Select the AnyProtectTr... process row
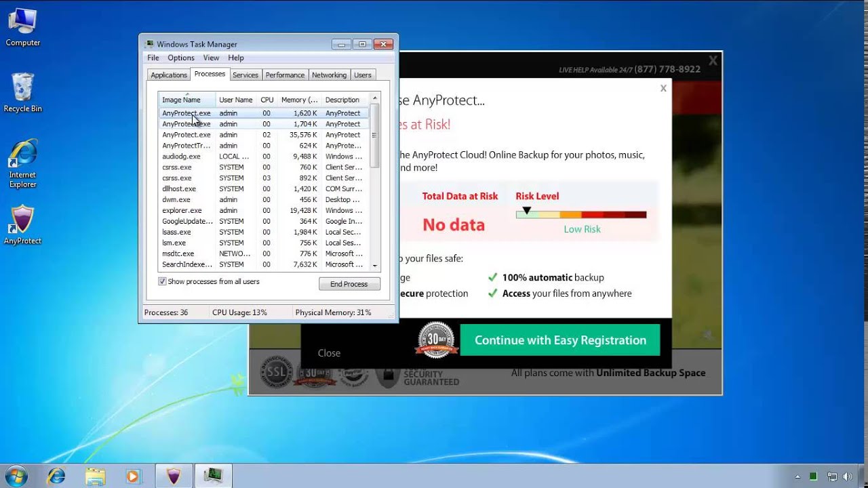The width and height of the screenshot is (868, 488). pos(264,146)
